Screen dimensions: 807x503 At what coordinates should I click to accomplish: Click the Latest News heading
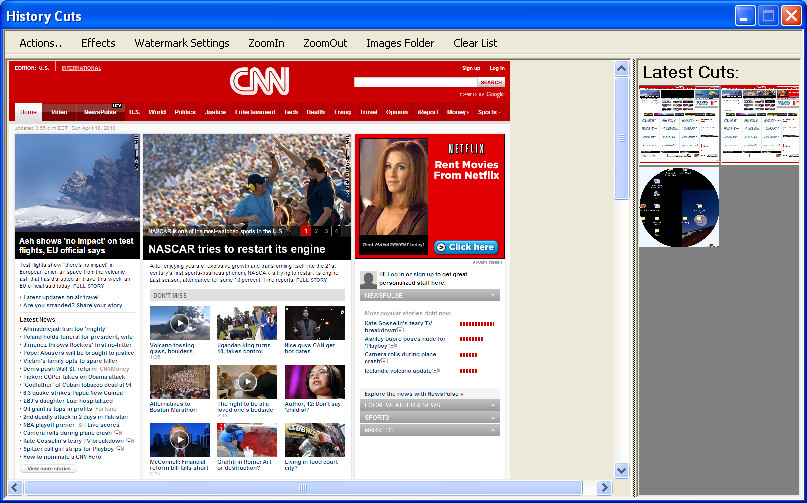[x=37, y=320]
